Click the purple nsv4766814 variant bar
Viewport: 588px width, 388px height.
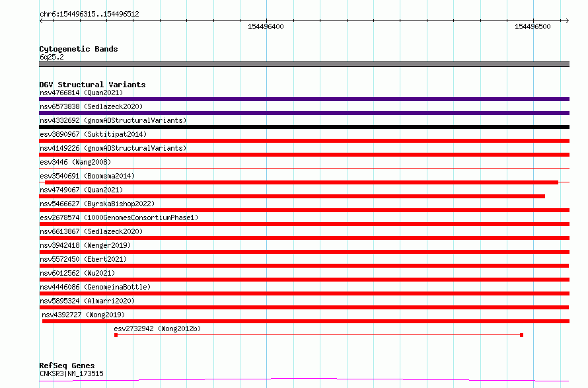pyautogui.click(x=304, y=99)
